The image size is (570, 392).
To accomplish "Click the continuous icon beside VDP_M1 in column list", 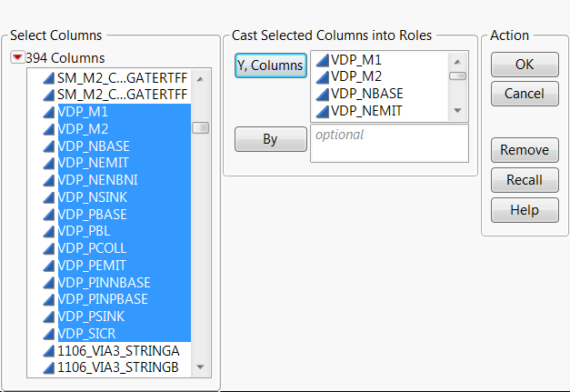I will [49, 112].
